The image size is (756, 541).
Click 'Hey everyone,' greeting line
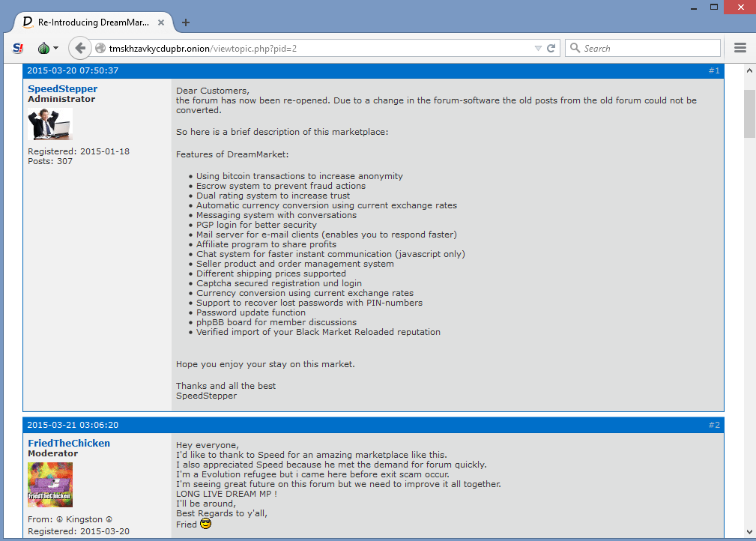point(208,445)
